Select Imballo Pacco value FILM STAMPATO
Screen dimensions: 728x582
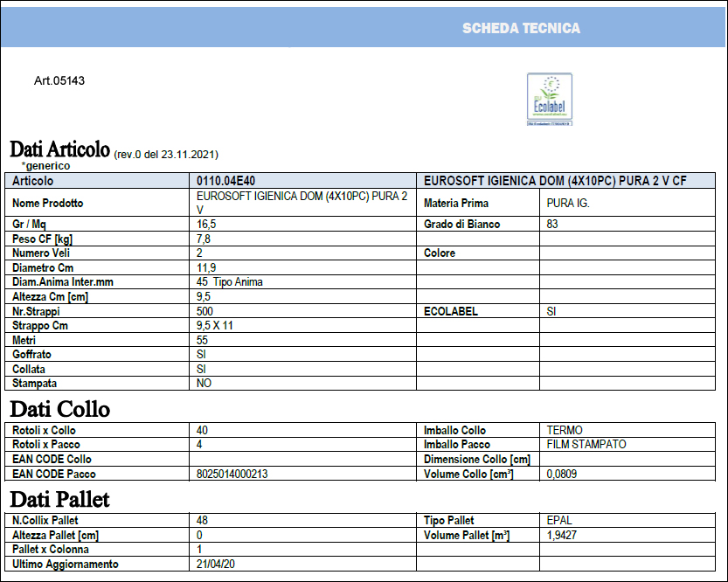click(x=586, y=444)
